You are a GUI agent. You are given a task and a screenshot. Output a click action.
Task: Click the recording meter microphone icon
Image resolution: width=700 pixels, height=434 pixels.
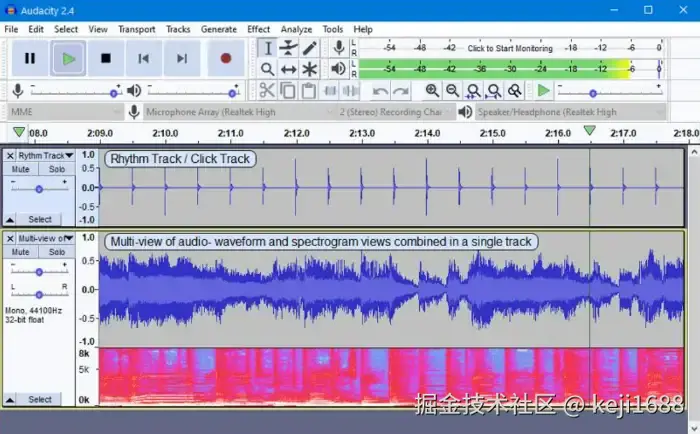point(339,48)
